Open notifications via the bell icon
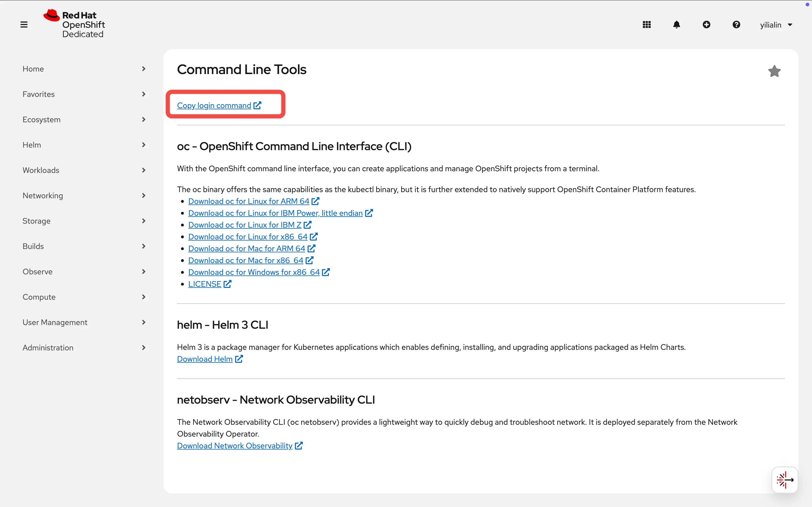Image resolution: width=812 pixels, height=507 pixels. coord(676,25)
